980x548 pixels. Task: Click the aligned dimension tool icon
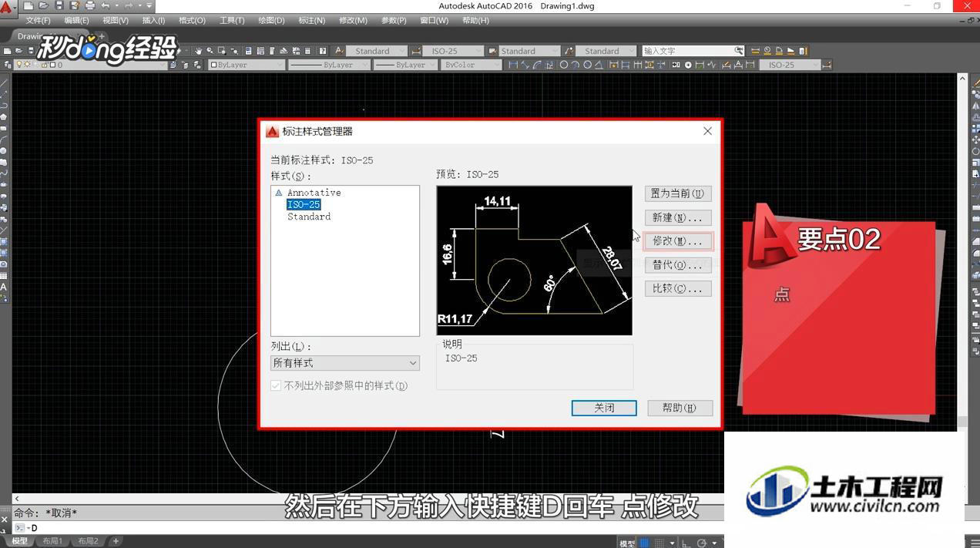[x=526, y=65]
